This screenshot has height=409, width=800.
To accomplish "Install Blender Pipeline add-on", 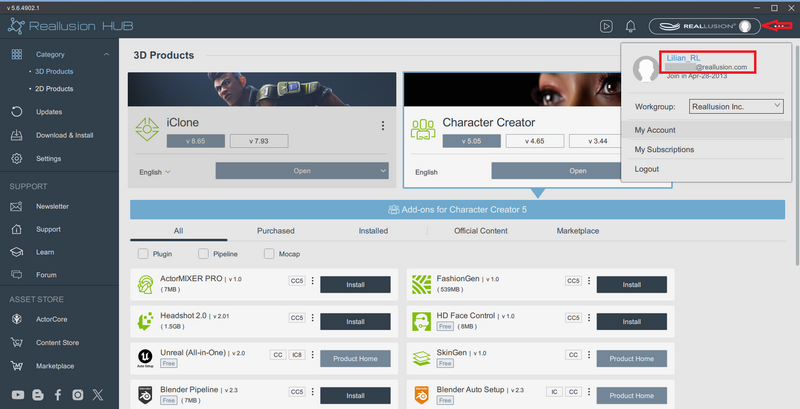I will pos(355,396).
